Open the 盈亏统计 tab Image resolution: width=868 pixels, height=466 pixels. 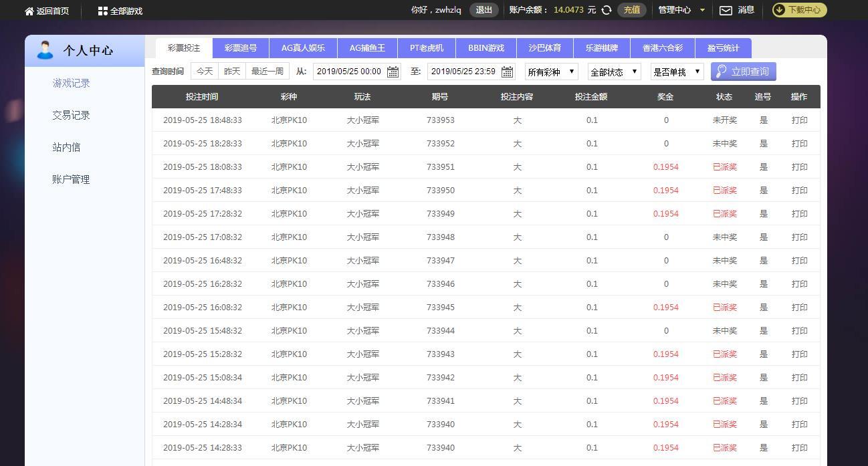(724, 48)
